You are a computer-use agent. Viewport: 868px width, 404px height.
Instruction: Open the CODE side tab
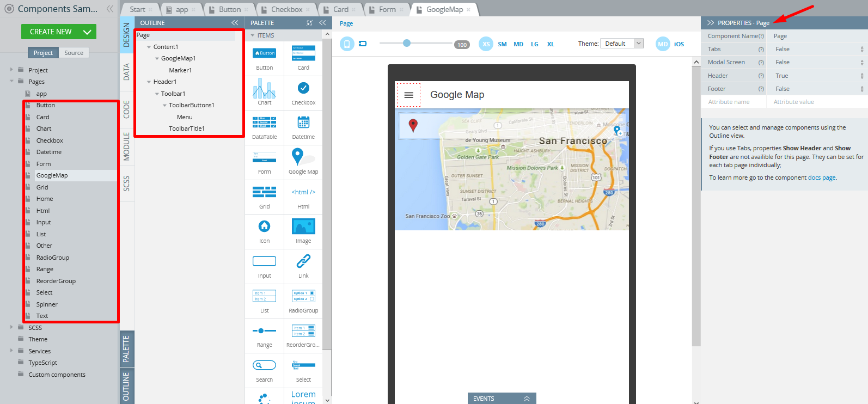click(x=126, y=109)
